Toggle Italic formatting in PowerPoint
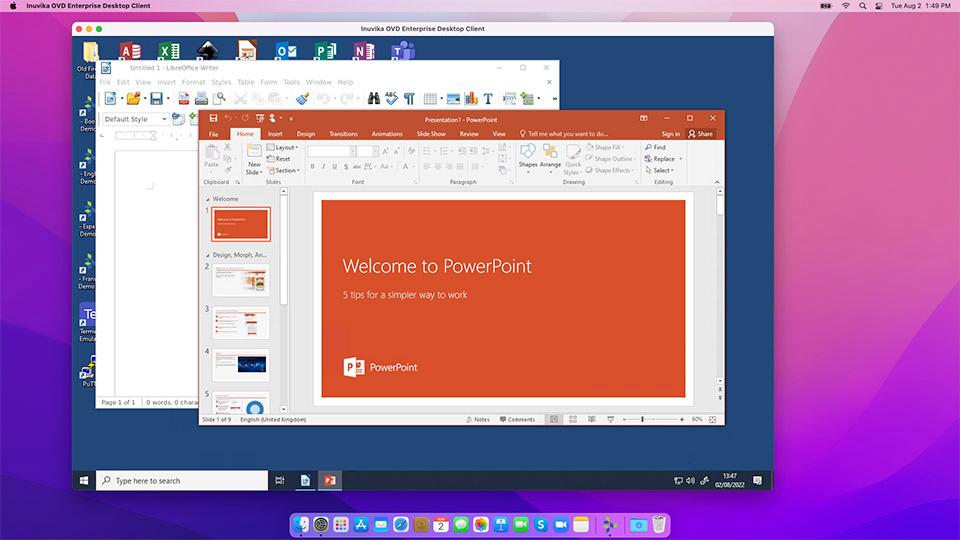This screenshot has width=960, height=540. pyautogui.click(x=323, y=167)
